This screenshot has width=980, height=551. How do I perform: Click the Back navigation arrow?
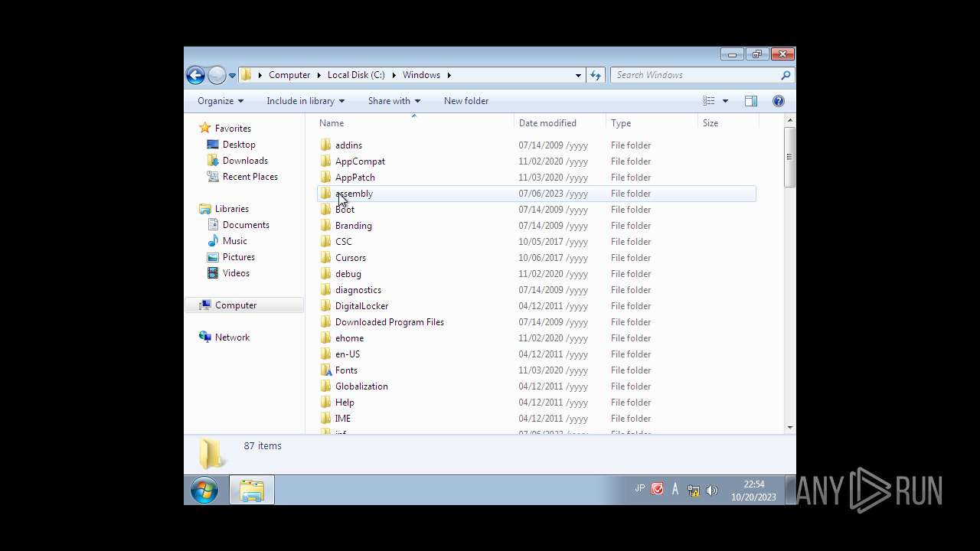click(195, 75)
